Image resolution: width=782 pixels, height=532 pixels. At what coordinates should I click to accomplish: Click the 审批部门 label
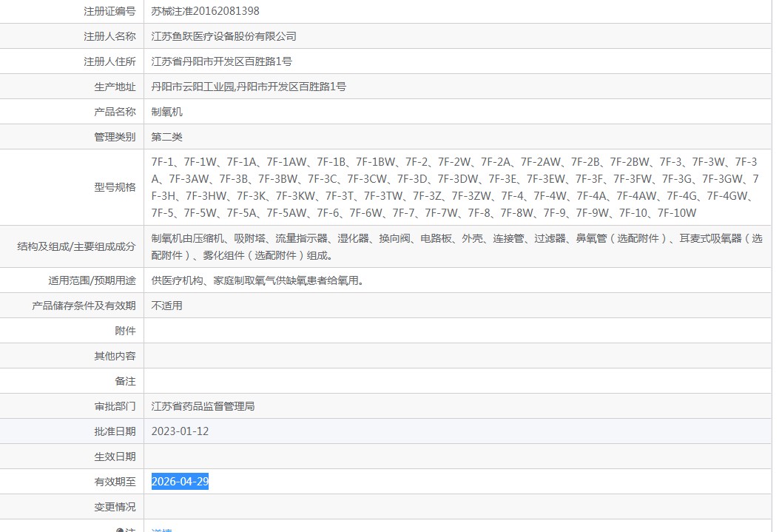[x=115, y=406]
